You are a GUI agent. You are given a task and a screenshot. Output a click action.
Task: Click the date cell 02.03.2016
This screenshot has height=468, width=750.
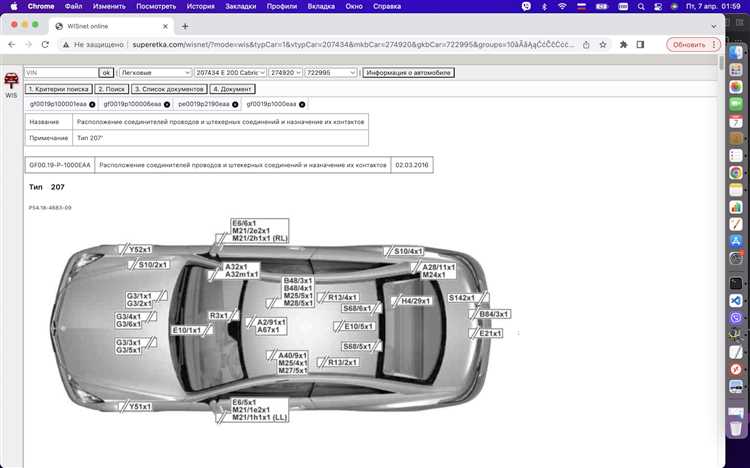[412, 165]
